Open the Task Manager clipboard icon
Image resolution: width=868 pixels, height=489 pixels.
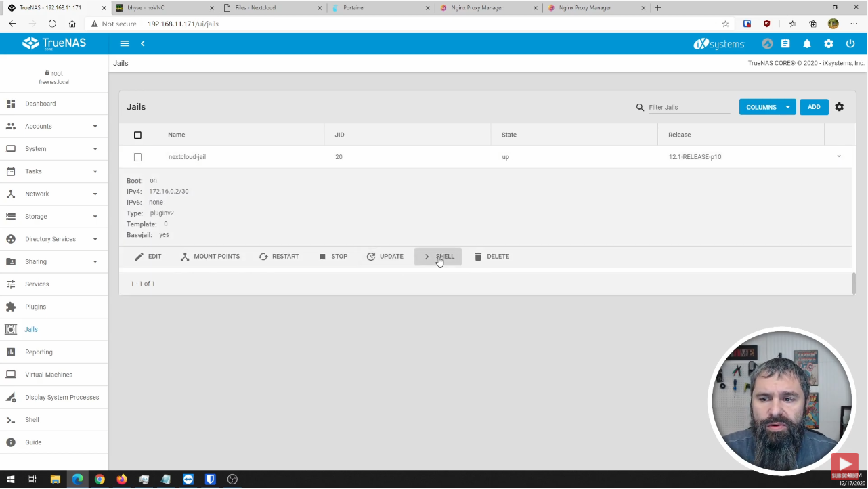click(x=785, y=43)
